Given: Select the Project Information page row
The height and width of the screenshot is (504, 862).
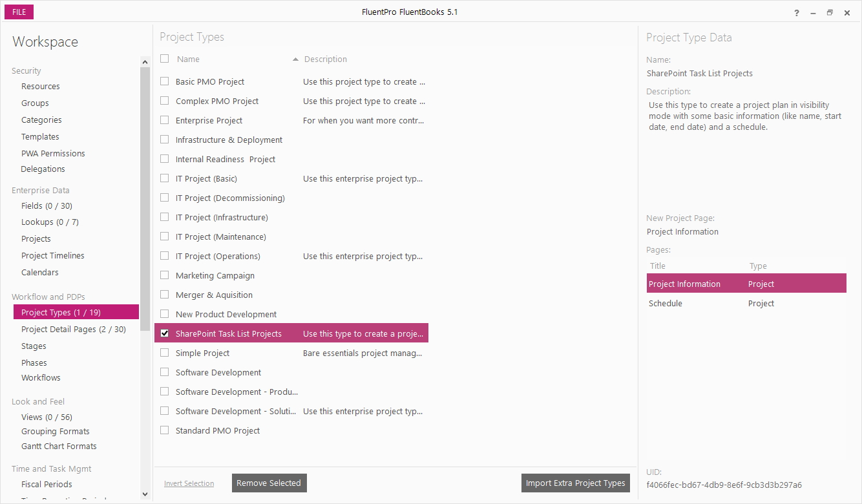Looking at the screenshot, I should click(746, 284).
